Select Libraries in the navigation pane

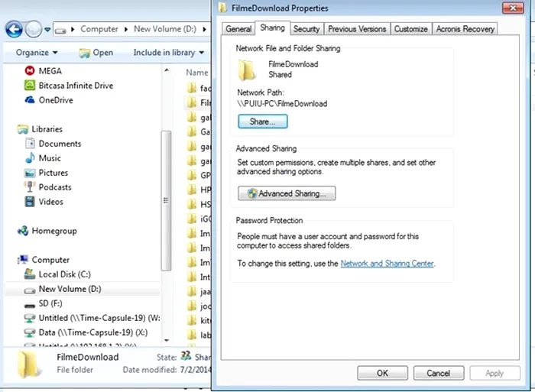40,129
